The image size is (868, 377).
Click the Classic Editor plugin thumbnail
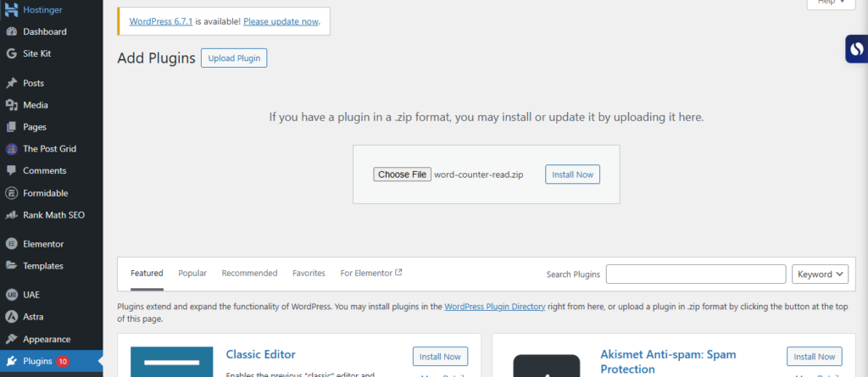tap(171, 362)
